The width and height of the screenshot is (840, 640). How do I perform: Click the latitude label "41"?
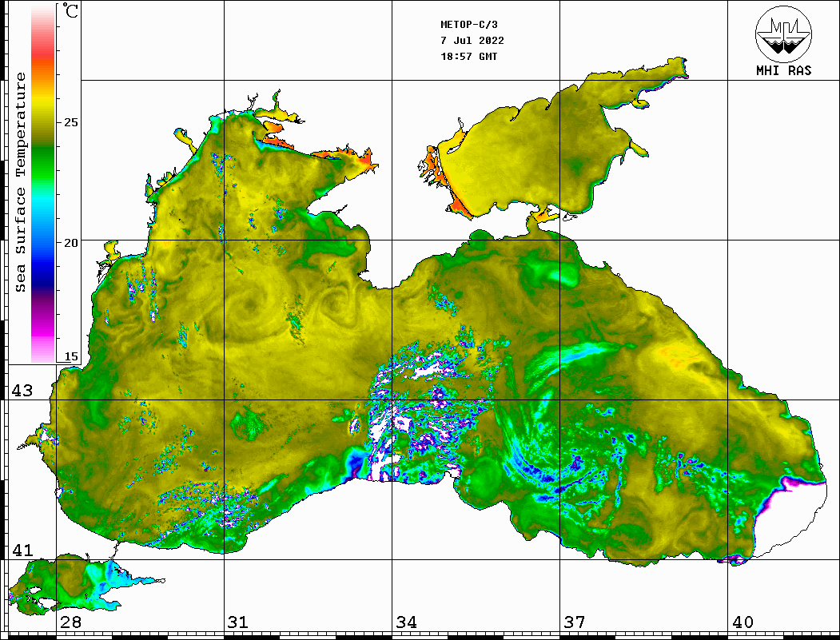(x=22, y=550)
